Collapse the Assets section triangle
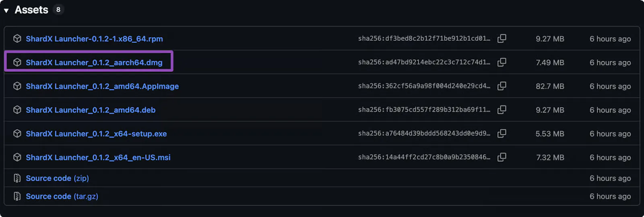This screenshot has width=644, height=217. tap(6, 10)
